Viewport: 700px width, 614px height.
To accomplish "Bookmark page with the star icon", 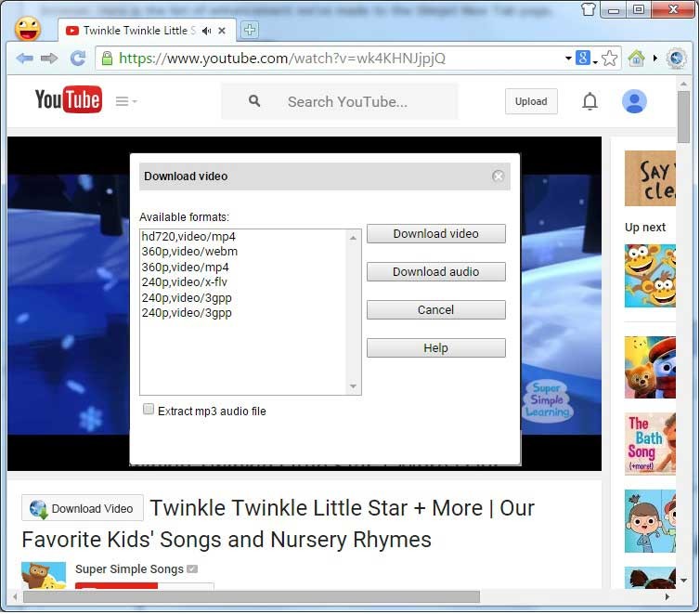I will (610, 59).
